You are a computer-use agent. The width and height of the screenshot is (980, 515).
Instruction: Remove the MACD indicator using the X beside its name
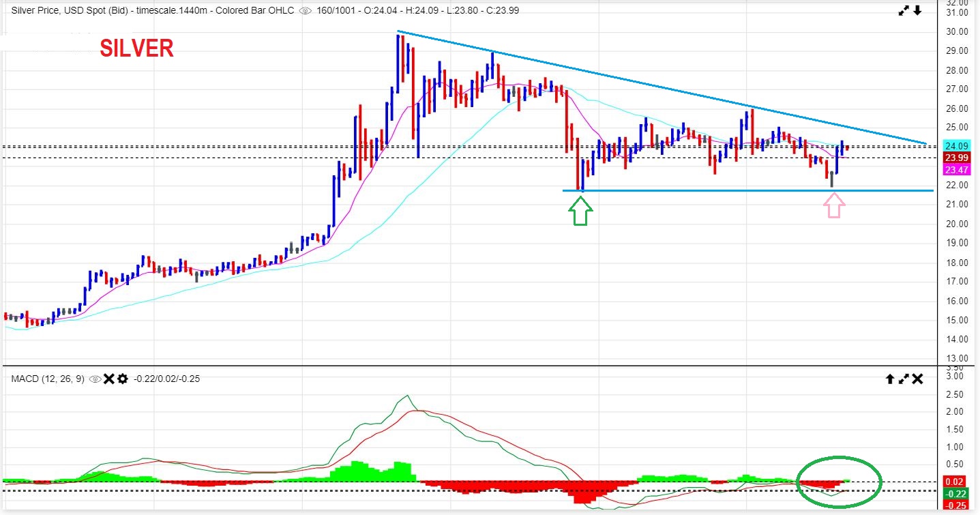pos(108,379)
